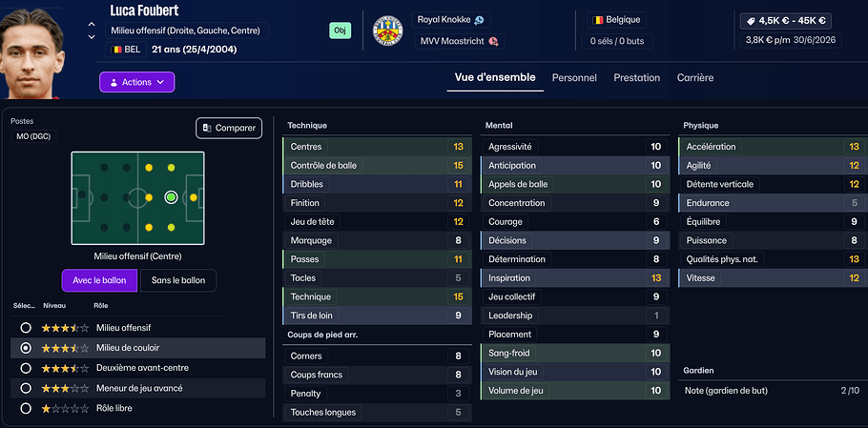
Task: Go to previous player with up chevron
Action: [x=92, y=25]
